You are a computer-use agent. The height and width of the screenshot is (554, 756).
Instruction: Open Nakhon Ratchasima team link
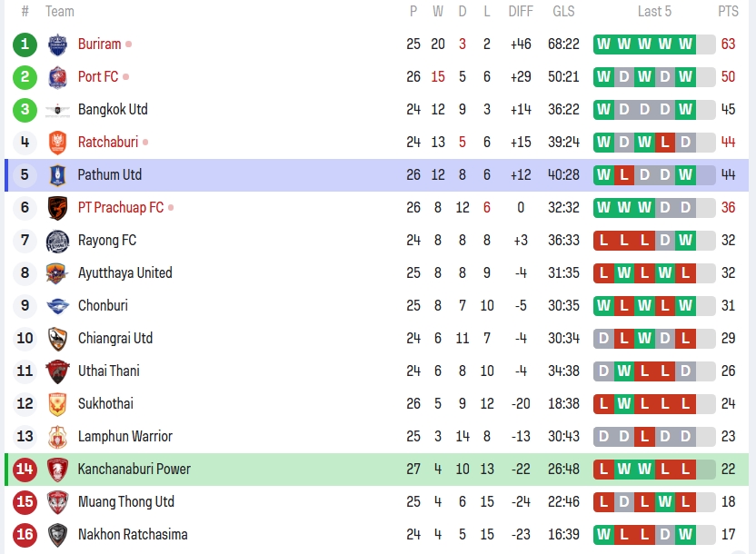(x=133, y=535)
